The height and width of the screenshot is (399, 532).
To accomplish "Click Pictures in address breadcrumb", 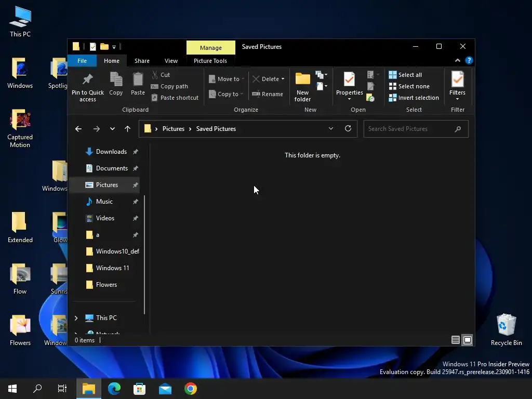I will click(174, 129).
